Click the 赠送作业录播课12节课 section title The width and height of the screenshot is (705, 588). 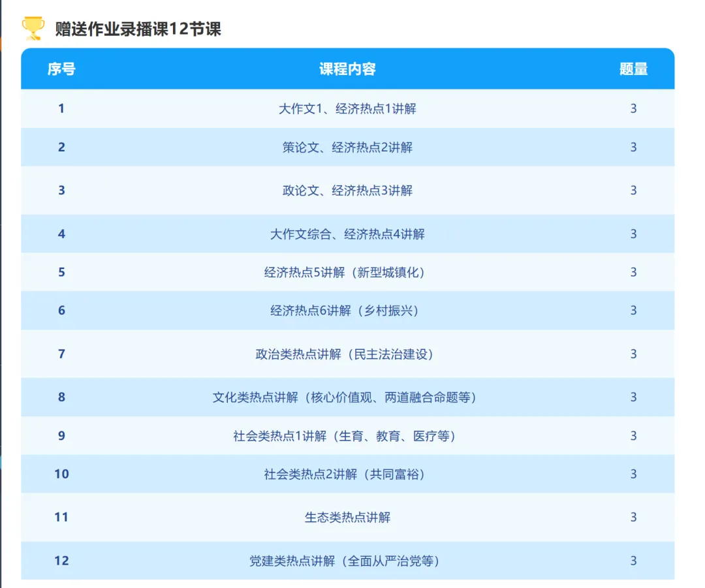click(x=134, y=29)
